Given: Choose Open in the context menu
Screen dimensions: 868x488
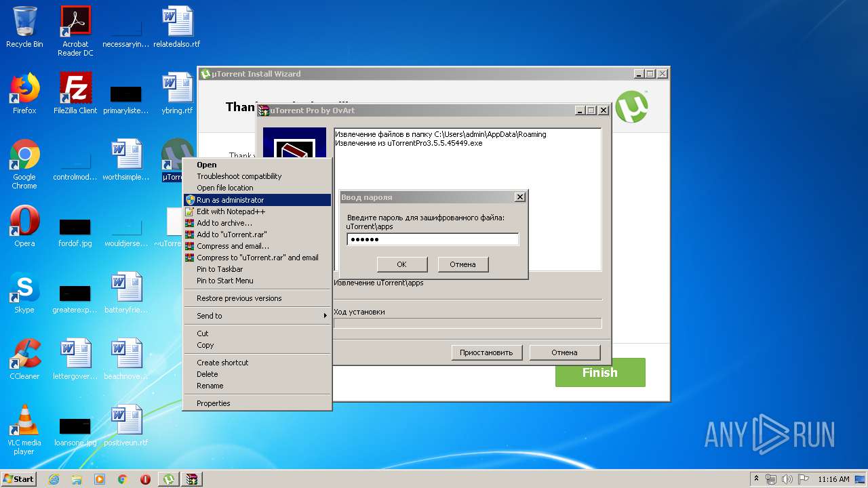Looking at the screenshot, I should tap(257, 165).
